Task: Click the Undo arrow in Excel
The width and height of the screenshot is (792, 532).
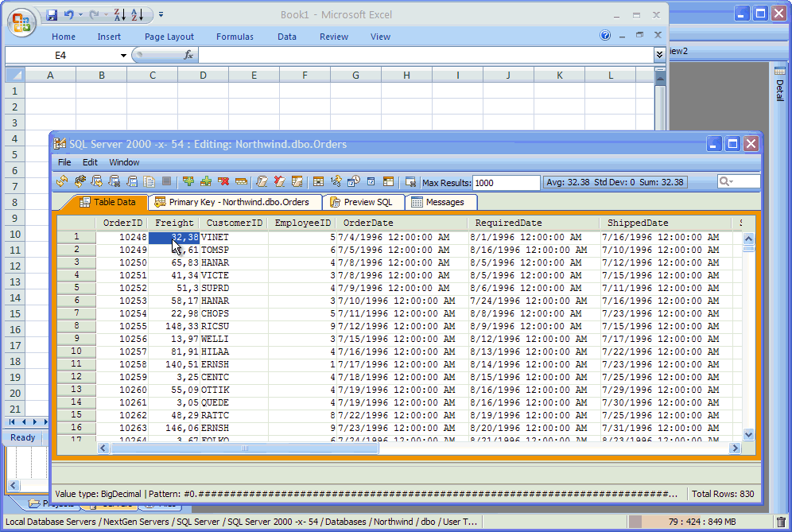Action: [68, 14]
